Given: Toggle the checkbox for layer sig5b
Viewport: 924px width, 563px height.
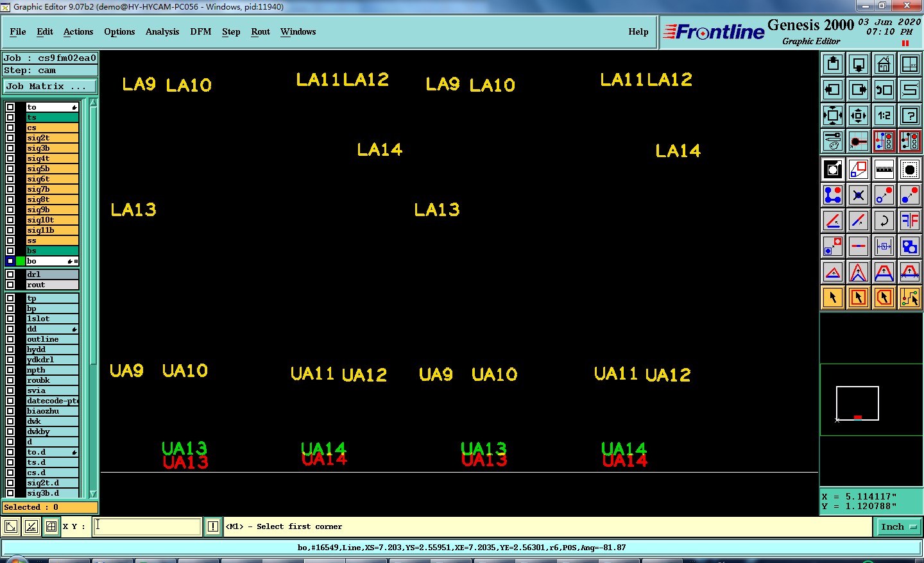Looking at the screenshot, I should coord(10,169).
